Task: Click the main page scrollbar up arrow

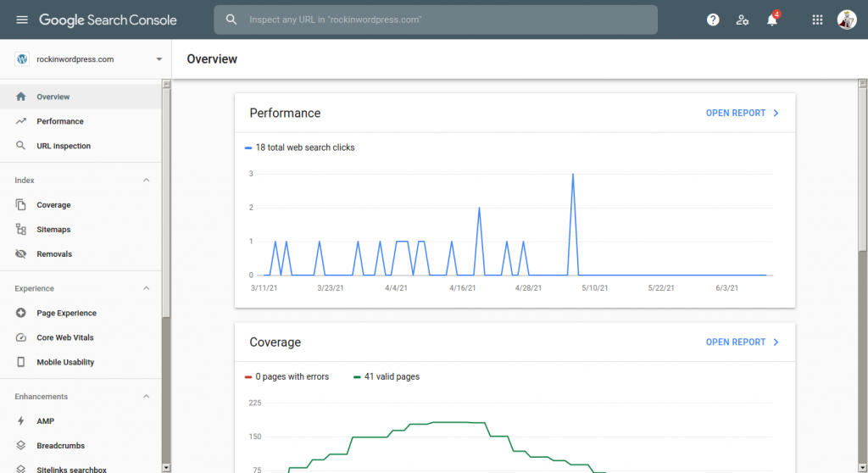Action: pyautogui.click(x=862, y=83)
